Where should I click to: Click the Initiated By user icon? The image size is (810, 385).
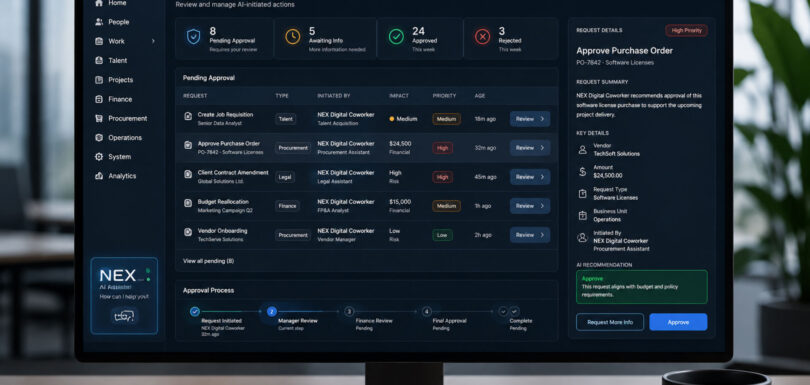pyautogui.click(x=583, y=238)
